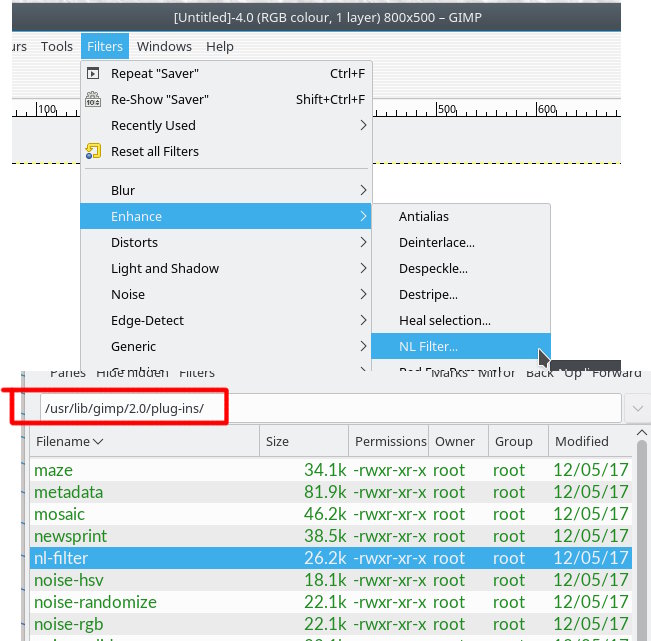Sort by the Owner column header
Image resolution: width=651 pixels, height=641 pixels.
tap(458, 441)
